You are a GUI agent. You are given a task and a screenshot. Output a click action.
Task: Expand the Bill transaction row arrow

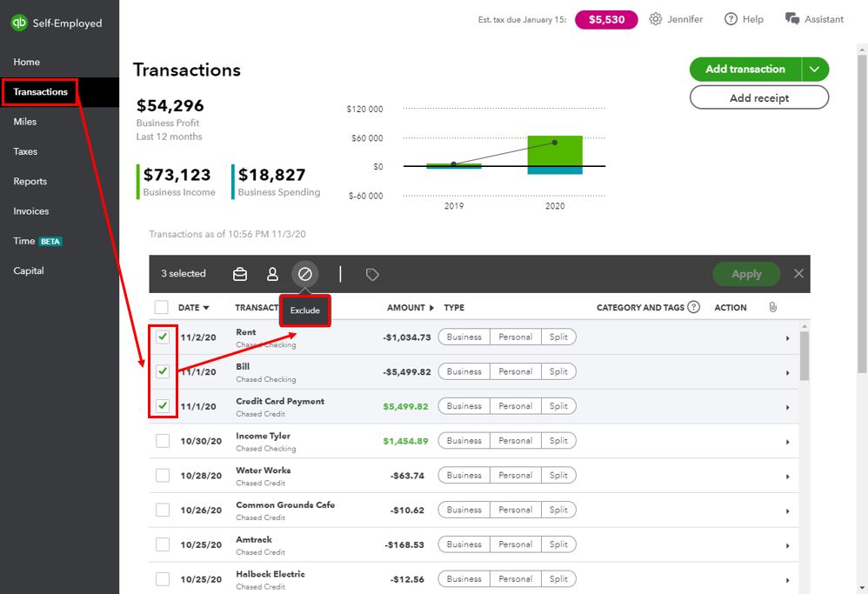(x=787, y=373)
